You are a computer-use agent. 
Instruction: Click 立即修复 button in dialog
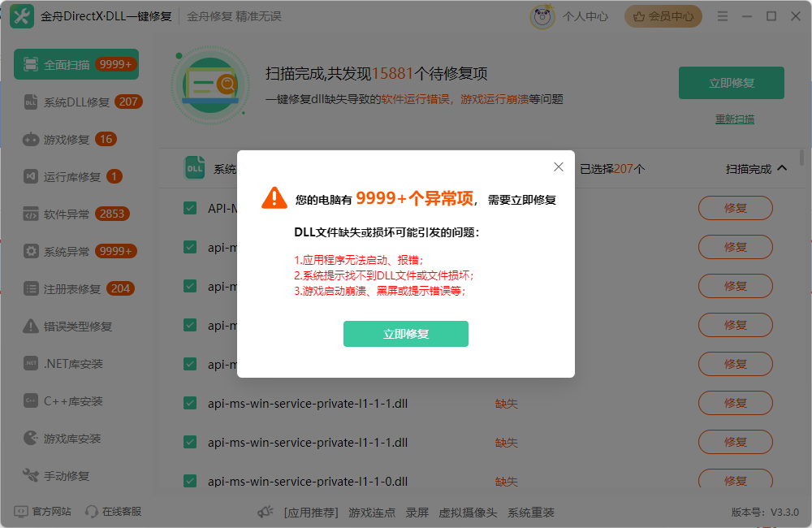click(406, 334)
